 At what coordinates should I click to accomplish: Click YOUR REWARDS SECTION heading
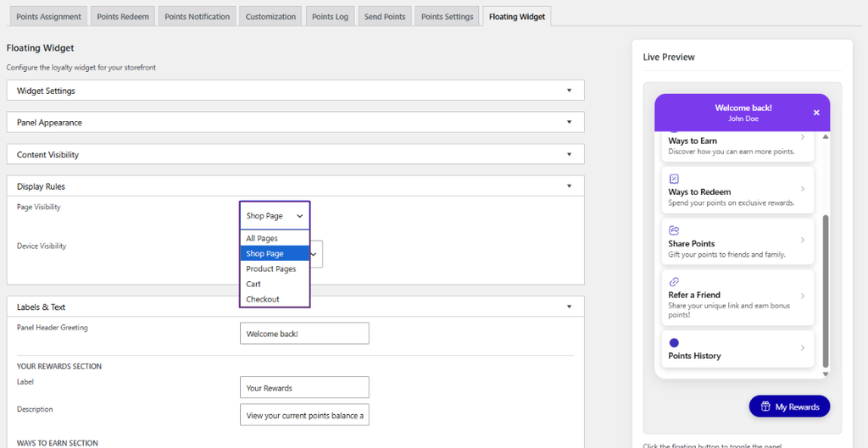[59, 366]
